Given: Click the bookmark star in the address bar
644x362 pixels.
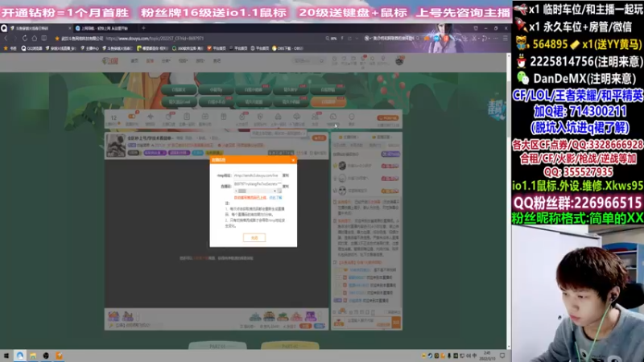Looking at the screenshot, I should [x=56, y=38].
